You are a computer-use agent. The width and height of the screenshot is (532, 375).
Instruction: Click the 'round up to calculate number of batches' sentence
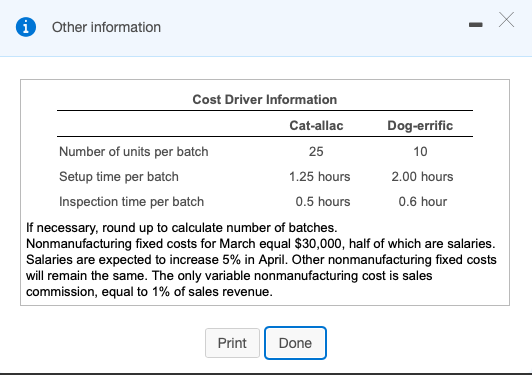pos(182,228)
